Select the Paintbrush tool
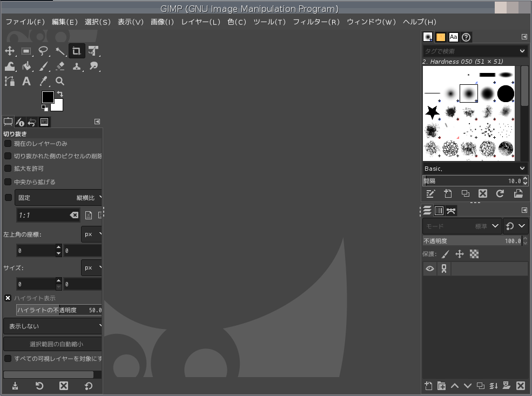Screen dimensions: 532x396 [x=43, y=66]
